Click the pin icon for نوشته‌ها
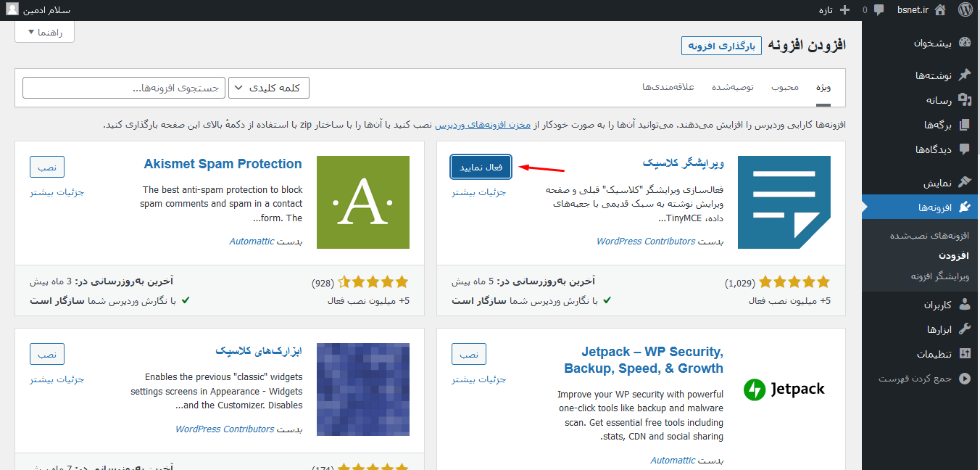 point(964,75)
